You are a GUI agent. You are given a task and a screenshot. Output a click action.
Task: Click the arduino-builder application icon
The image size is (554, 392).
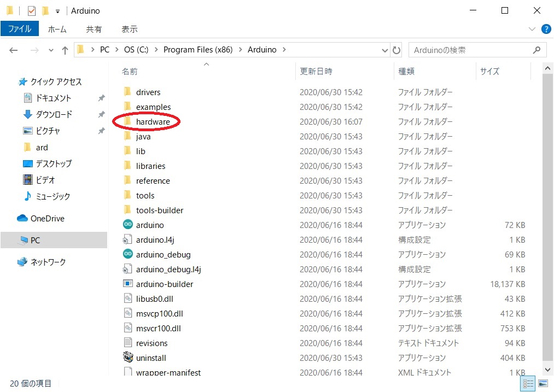click(x=128, y=284)
